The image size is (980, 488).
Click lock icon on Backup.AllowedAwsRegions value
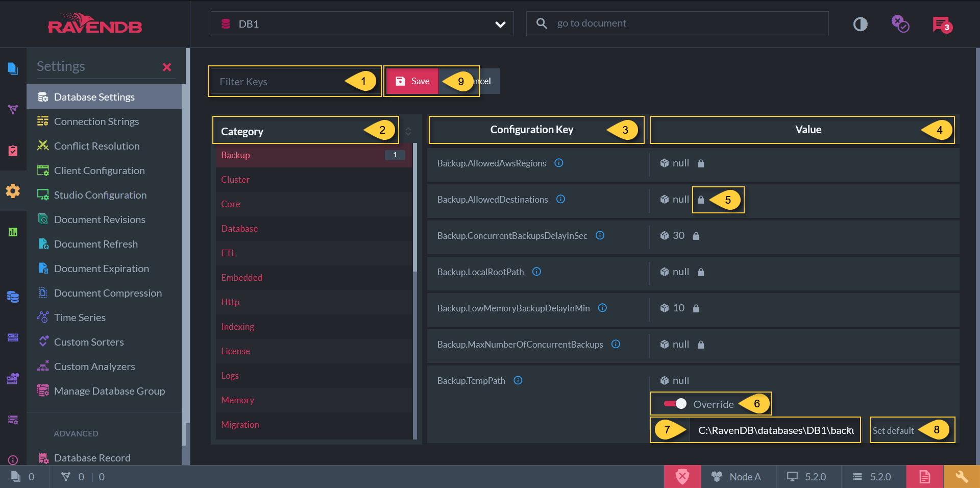701,163
